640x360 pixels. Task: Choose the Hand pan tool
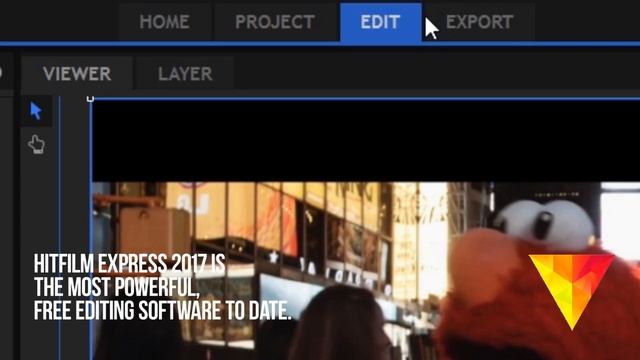[36, 144]
